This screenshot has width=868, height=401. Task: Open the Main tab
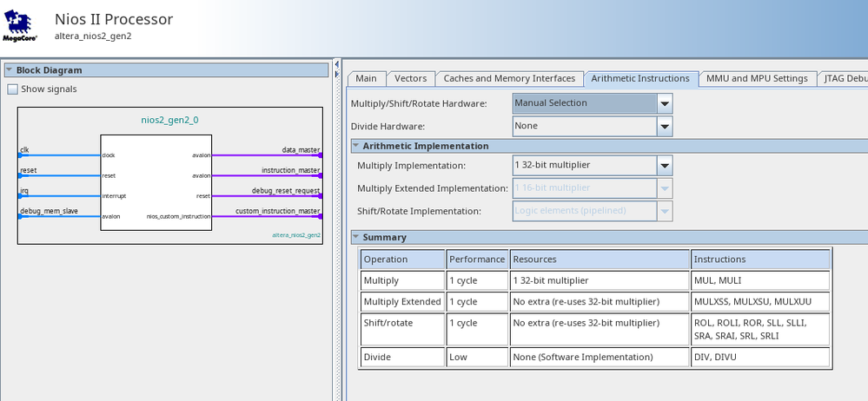(366, 78)
